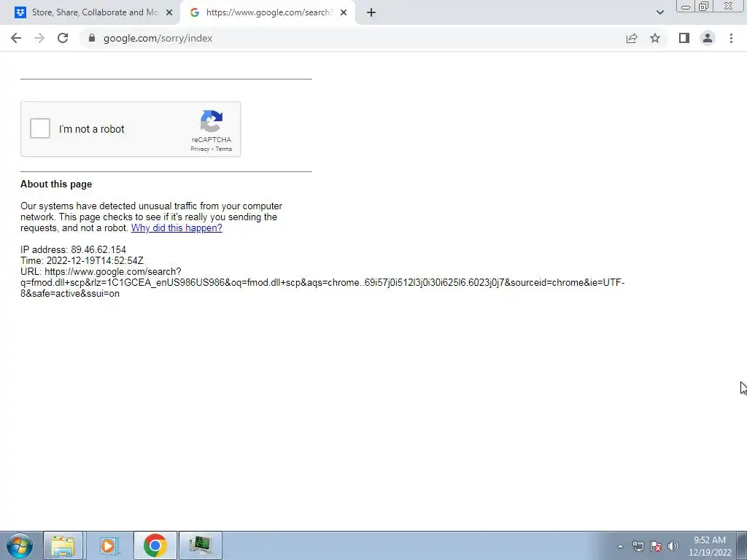This screenshot has width=747, height=560.
Task: Restore down the Chrome window
Action: [704, 6]
